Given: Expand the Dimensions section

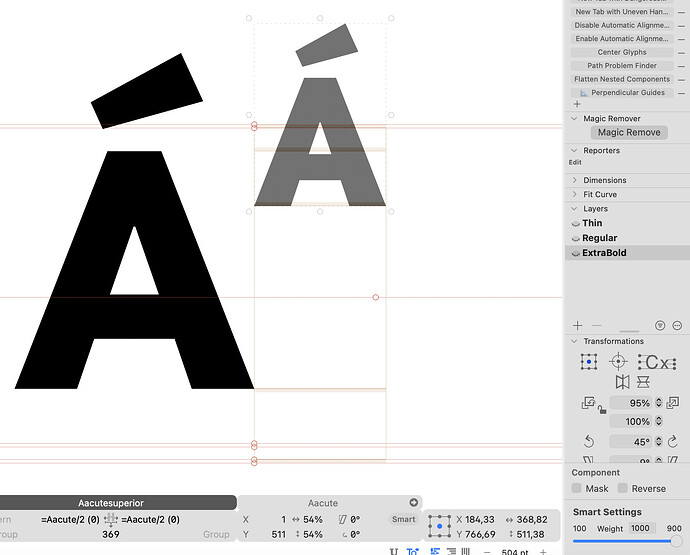Looking at the screenshot, I should [576, 180].
